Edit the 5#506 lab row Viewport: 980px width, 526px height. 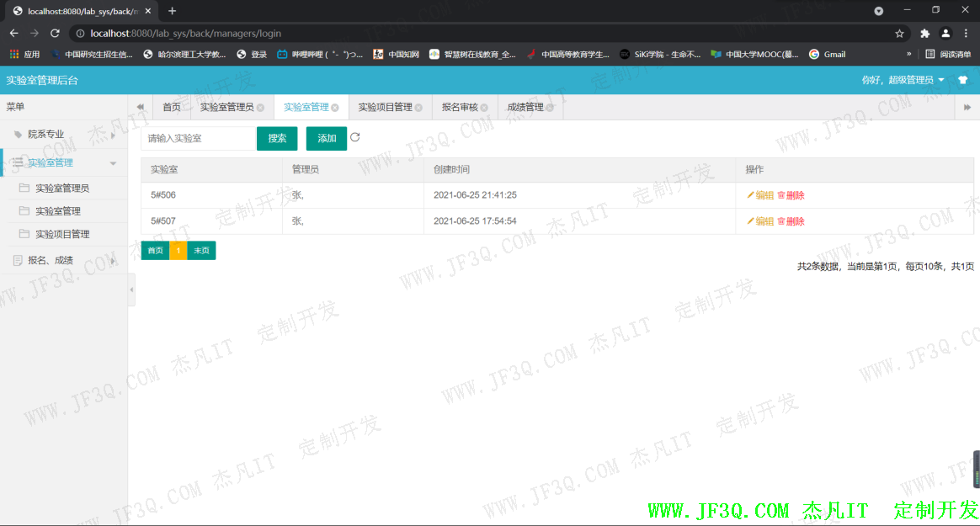tap(760, 195)
